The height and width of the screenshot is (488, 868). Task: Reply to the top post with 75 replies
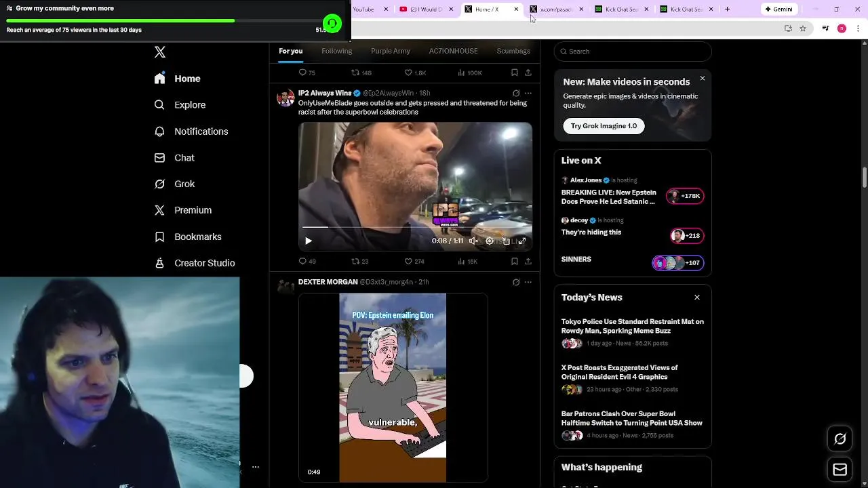click(x=307, y=73)
